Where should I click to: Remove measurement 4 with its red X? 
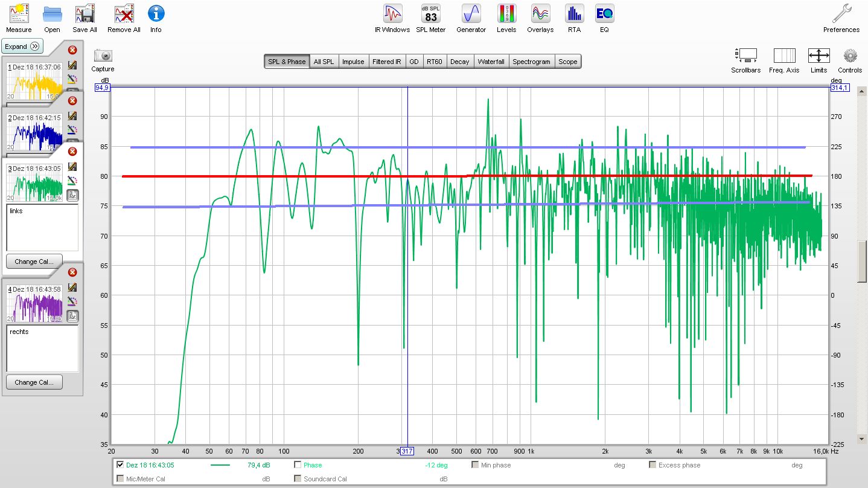click(72, 272)
